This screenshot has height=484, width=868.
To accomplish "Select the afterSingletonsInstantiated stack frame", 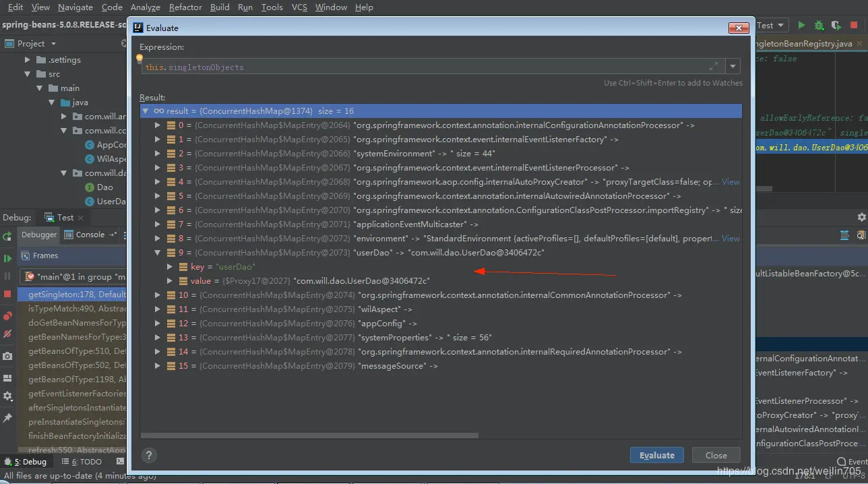I will [x=73, y=408].
